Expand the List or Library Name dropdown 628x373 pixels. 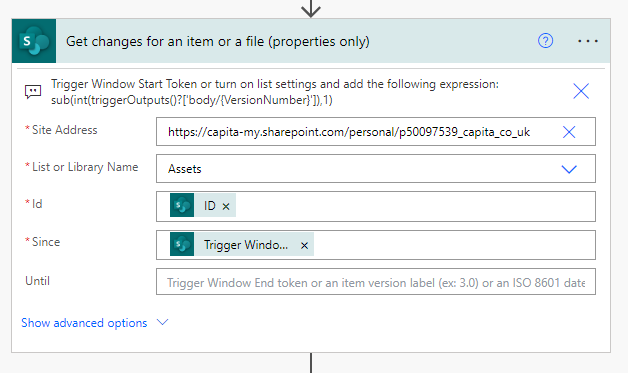(569, 169)
